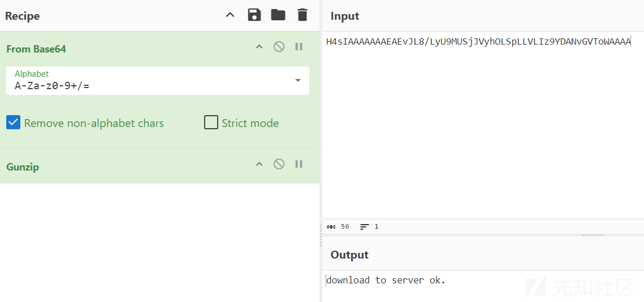
Task: Disable the Gunzip operation
Action: tap(279, 164)
